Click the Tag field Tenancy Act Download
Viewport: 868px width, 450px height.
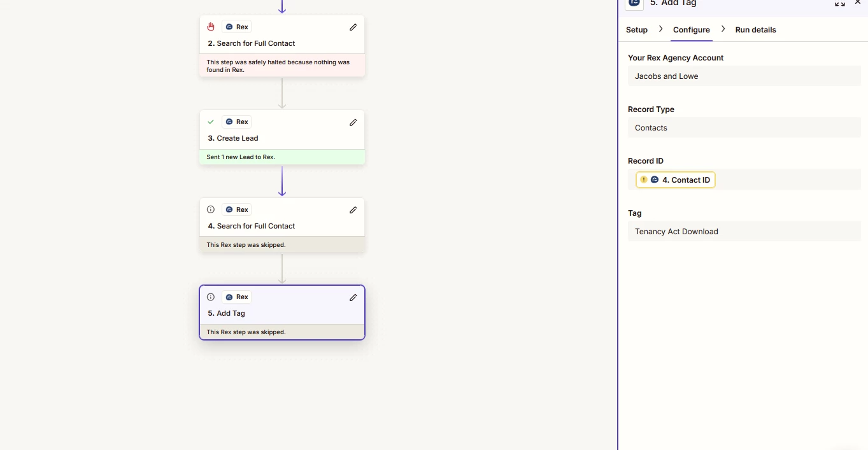point(744,232)
